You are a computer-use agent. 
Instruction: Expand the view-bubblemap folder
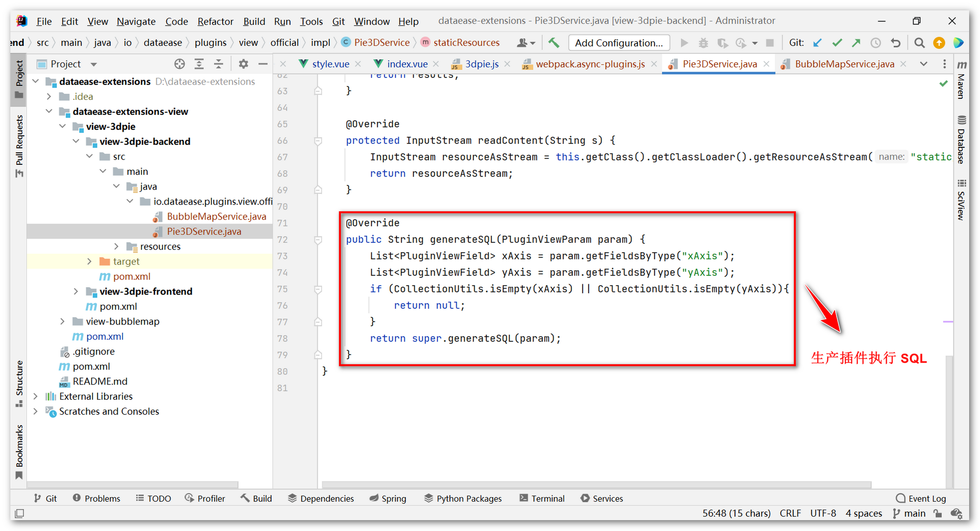62,322
